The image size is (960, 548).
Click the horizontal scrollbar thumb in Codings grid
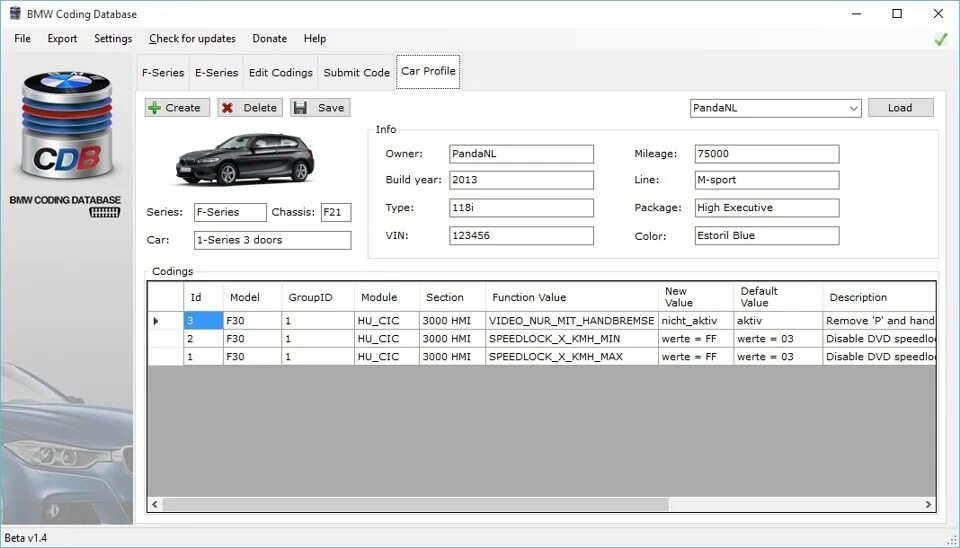coord(416,505)
